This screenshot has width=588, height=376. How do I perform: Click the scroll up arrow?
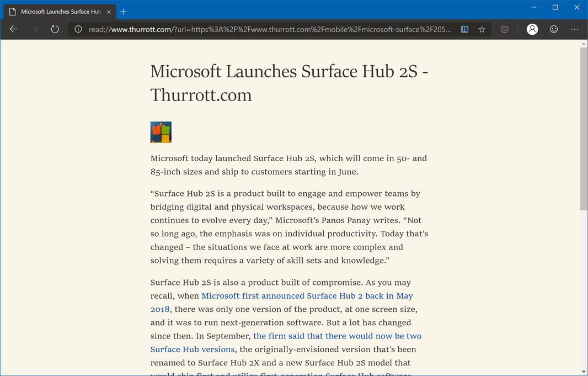click(x=584, y=44)
